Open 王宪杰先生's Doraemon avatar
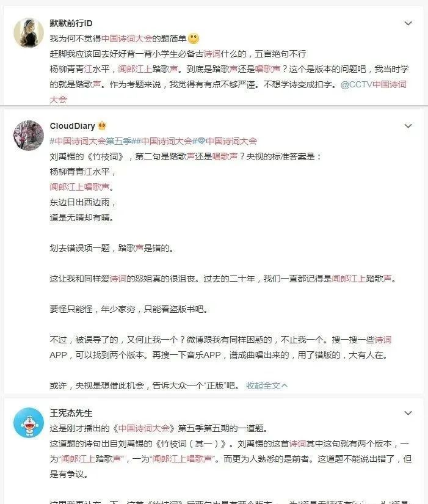 [29, 422]
